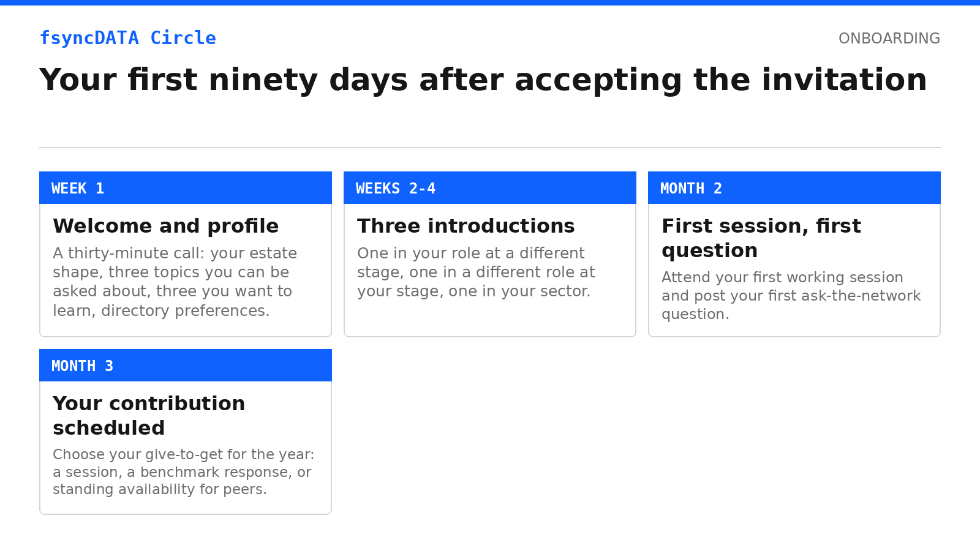
Task: Select the ONBOARDING label at top right
Action: (x=889, y=39)
